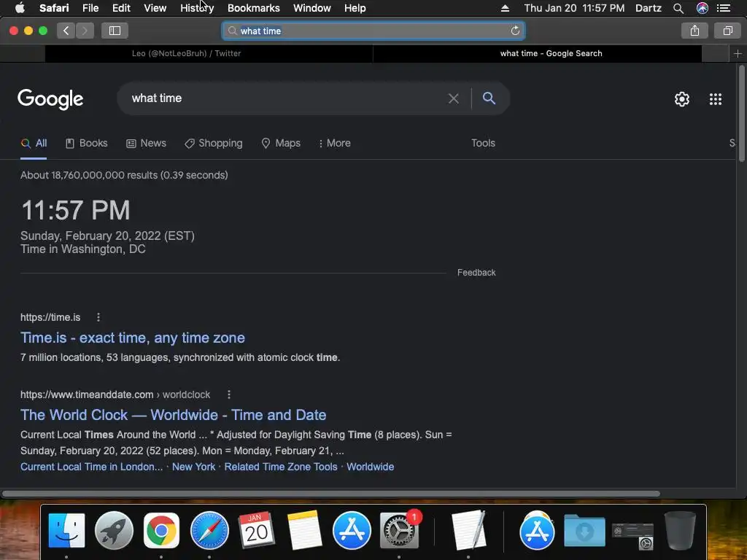
Task: Open options for the time.is result
Action: point(98,317)
